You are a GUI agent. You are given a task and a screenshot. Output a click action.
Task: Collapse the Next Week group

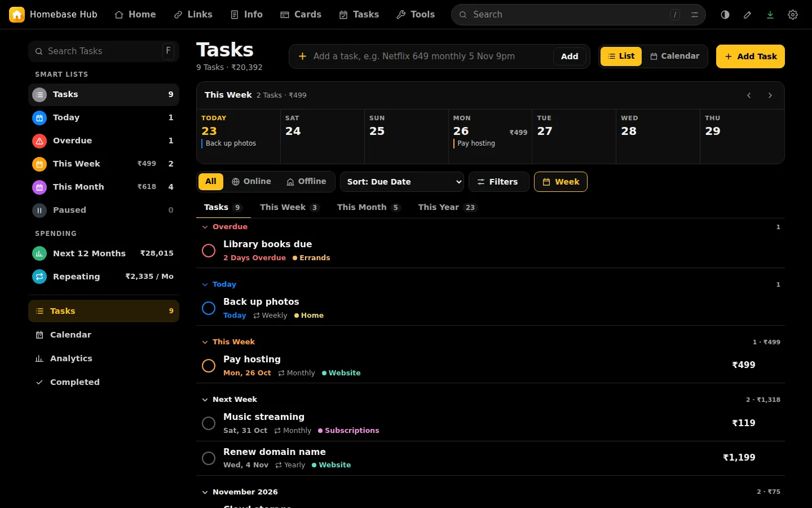pyautogui.click(x=205, y=400)
